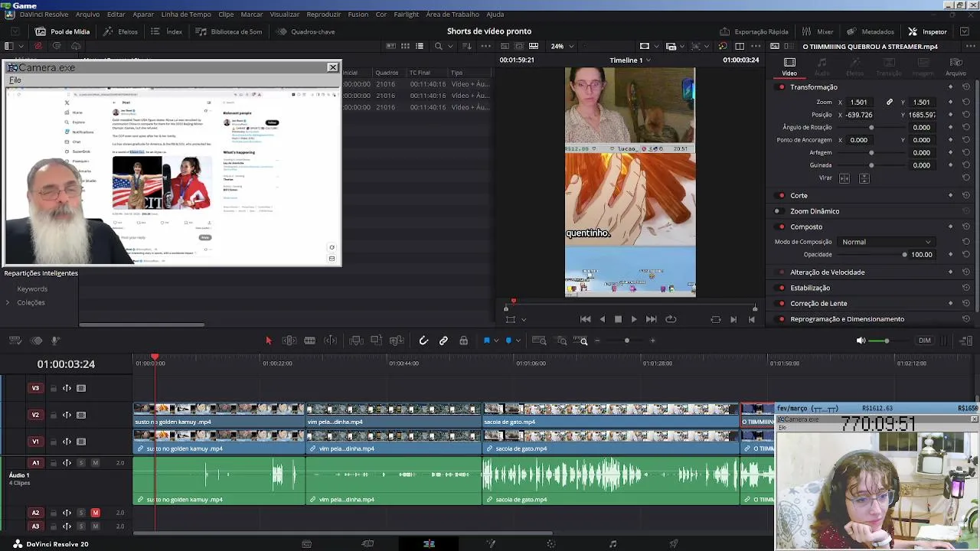Mute audio track A1
Viewport: 980px width, 551px height.
tap(95, 463)
